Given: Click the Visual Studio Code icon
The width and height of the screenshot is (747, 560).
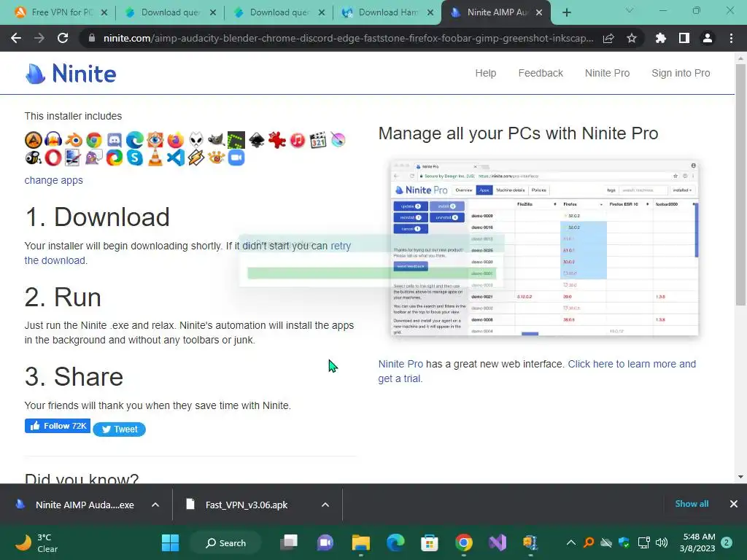Looking at the screenshot, I should tap(175, 157).
